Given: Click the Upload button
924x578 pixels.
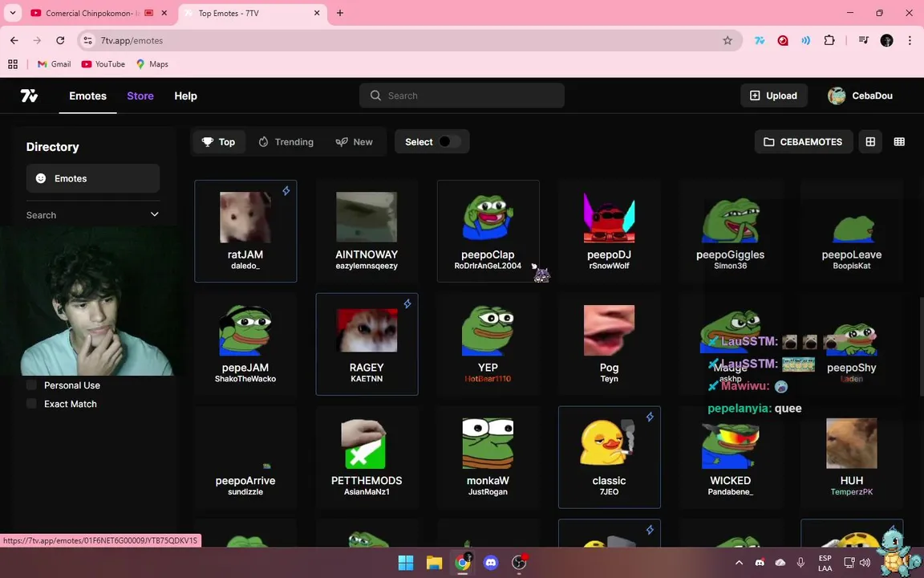Looking at the screenshot, I should click(773, 96).
